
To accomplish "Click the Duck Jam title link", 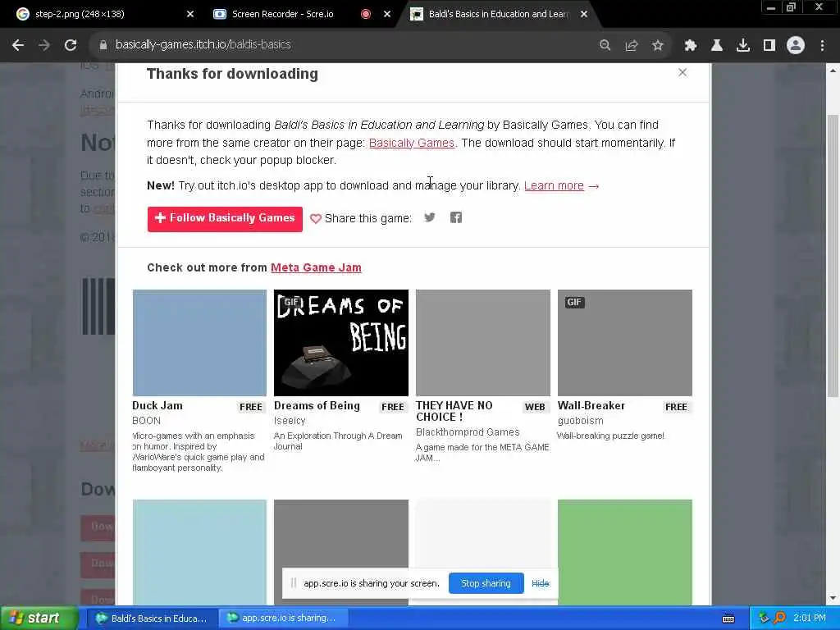I will (157, 405).
